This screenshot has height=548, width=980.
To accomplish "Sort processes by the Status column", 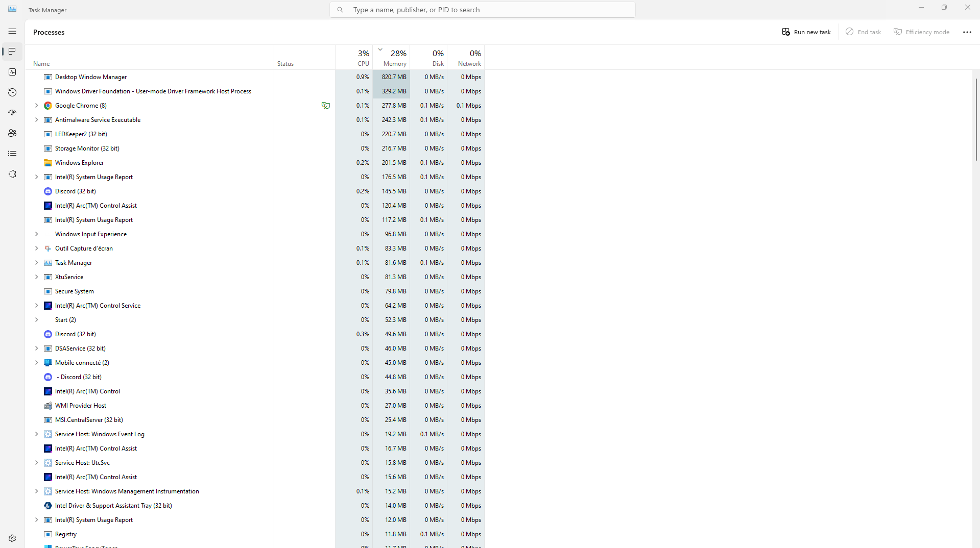I will point(304,57).
